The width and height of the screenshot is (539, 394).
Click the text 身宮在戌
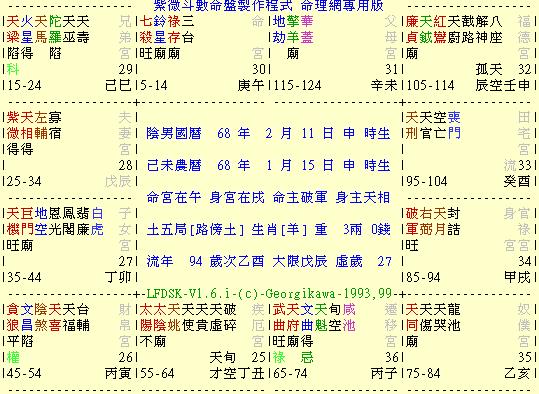tap(237, 197)
